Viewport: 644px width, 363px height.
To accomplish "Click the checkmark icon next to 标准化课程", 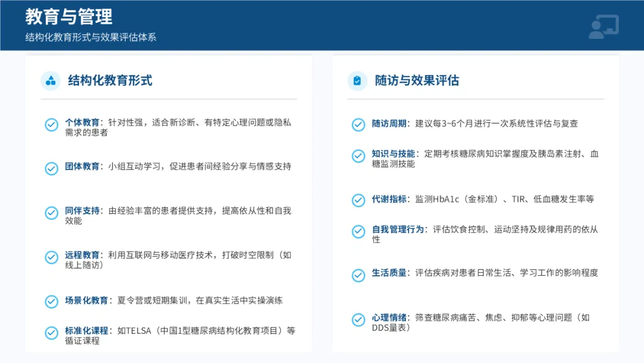I will (51, 333).
